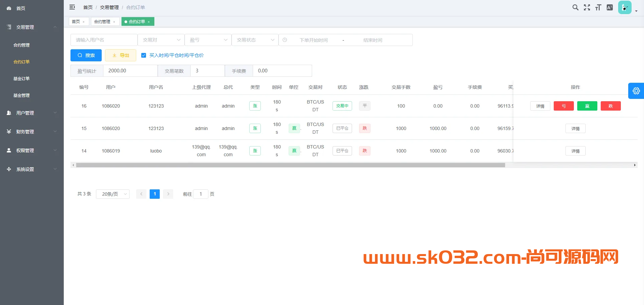Open the 20条/页 page size dropdown
644x305 pixels.
coord(112,194)
